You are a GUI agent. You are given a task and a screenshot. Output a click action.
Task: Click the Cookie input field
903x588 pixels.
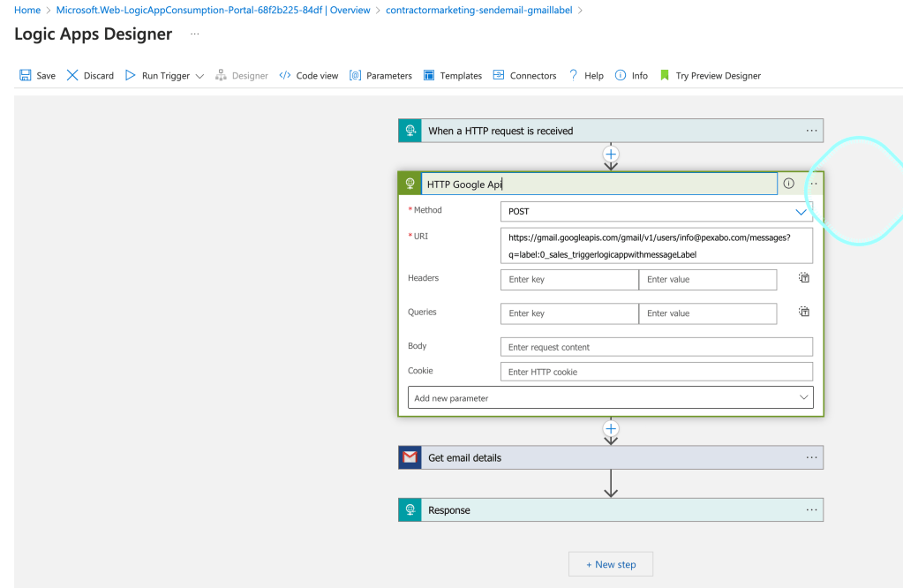click(657, 372)
